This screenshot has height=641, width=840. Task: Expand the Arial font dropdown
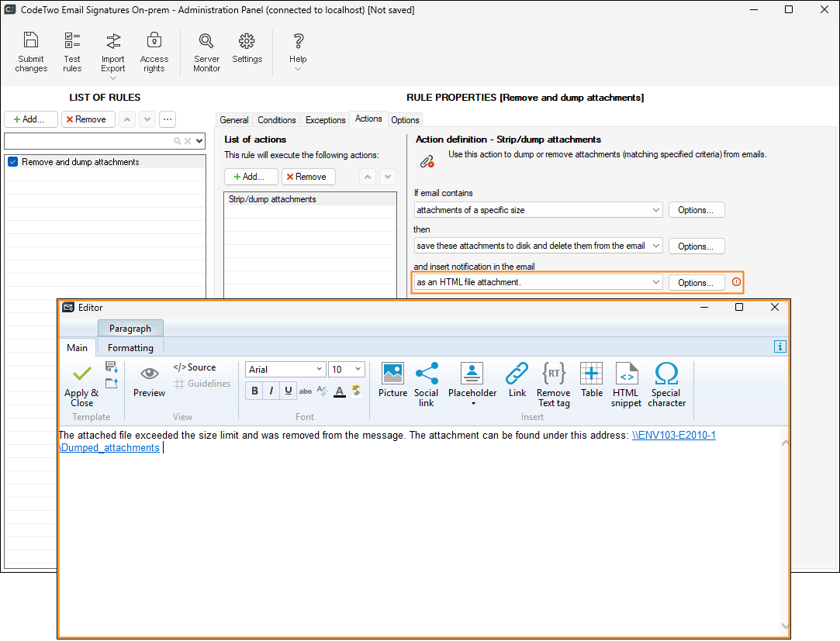(x=319, y=370)
